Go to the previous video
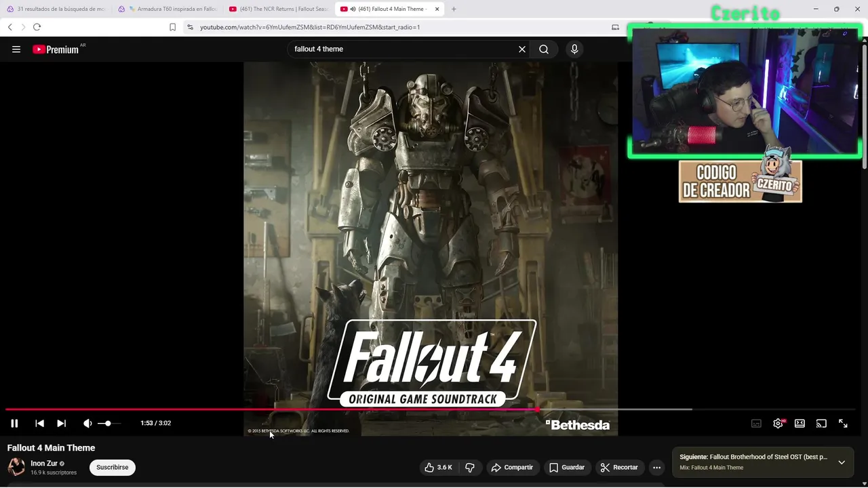The height and width of the screenshot is (488, 868). click(39, 423)
